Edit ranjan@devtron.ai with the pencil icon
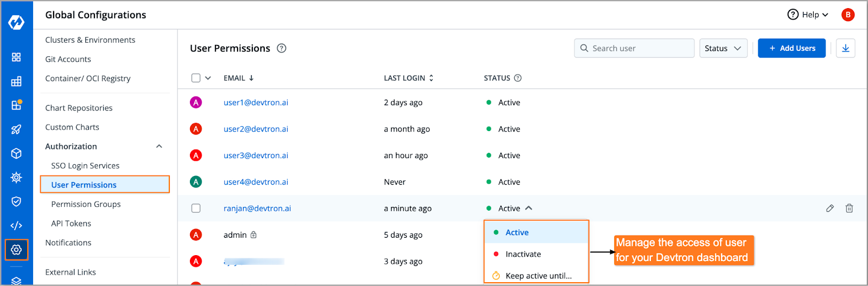This screenshot has width=868, height=286. 830,208
